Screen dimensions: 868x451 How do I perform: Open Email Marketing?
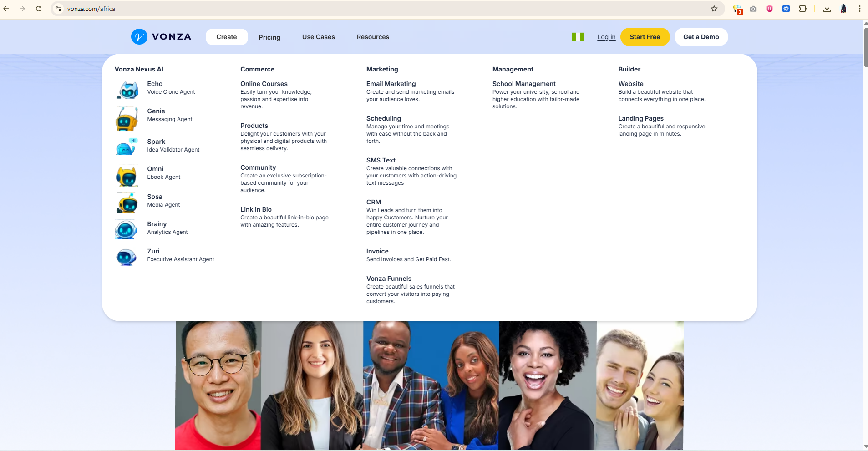(391, 84)
